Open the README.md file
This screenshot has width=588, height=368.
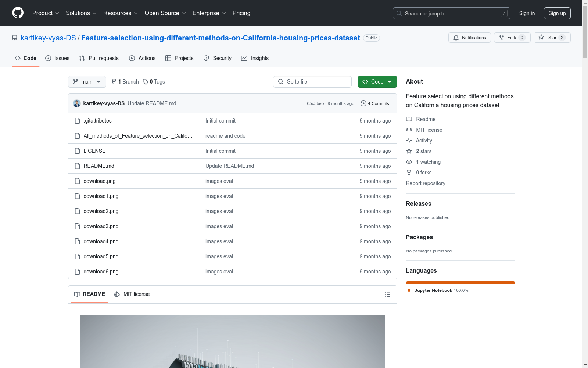[x=98, y=166]
